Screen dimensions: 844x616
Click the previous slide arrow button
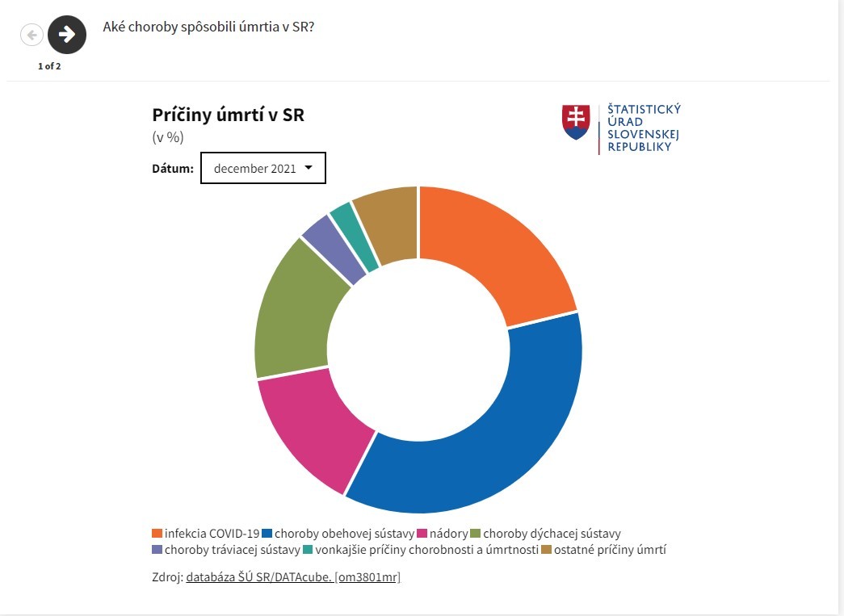(x=31, y=35)
